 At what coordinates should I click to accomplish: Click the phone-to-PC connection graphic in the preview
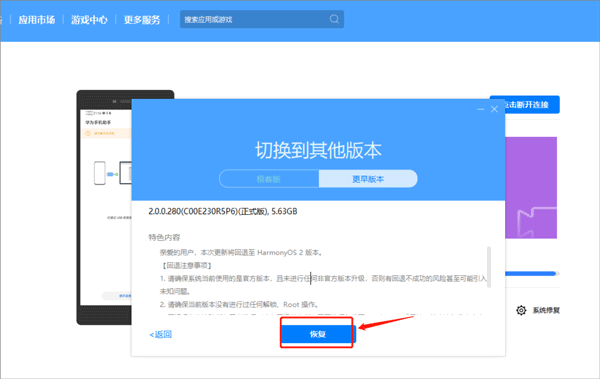(x=112, y=173)
